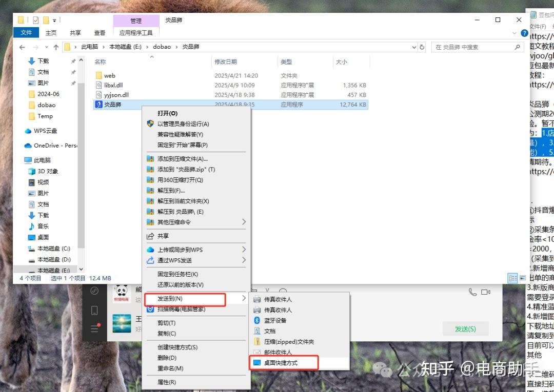
Task: Choose 以管理员身份运行(A) from context menu
Action: (183, 124)
